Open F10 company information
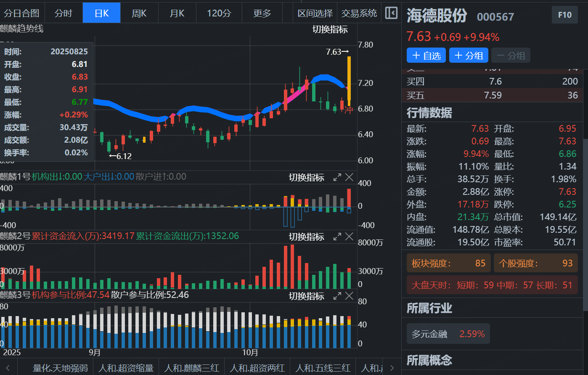 coord(564,15)
